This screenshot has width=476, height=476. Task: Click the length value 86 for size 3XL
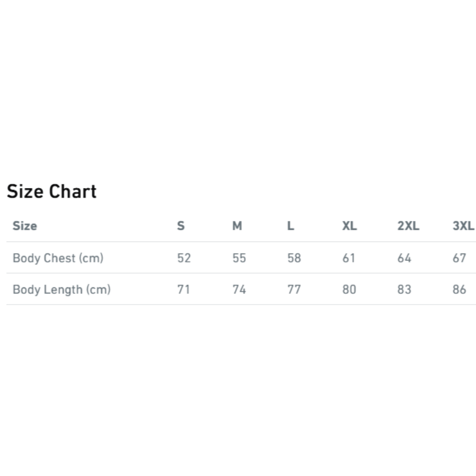459,290
